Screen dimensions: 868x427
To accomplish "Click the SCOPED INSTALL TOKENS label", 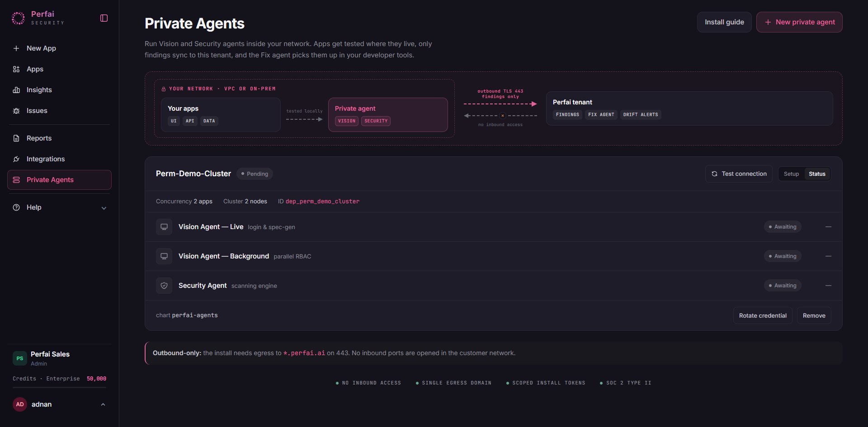I will click(549, 383).
